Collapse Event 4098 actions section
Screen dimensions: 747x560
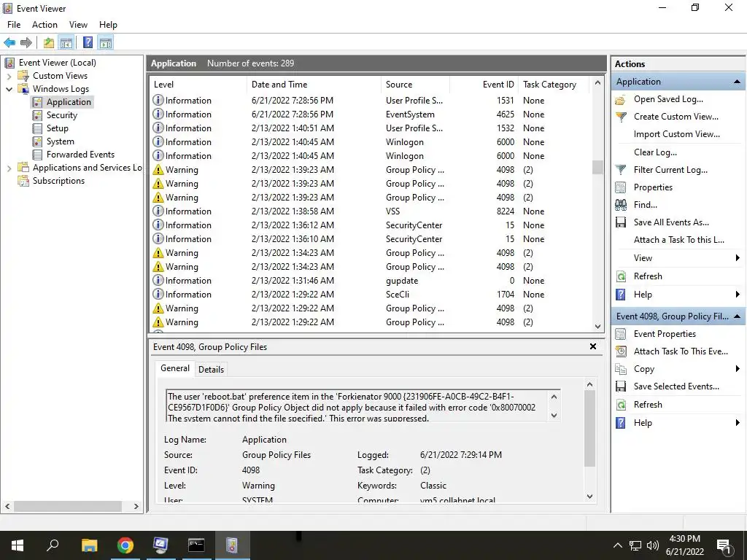click(x=737, y=316)
